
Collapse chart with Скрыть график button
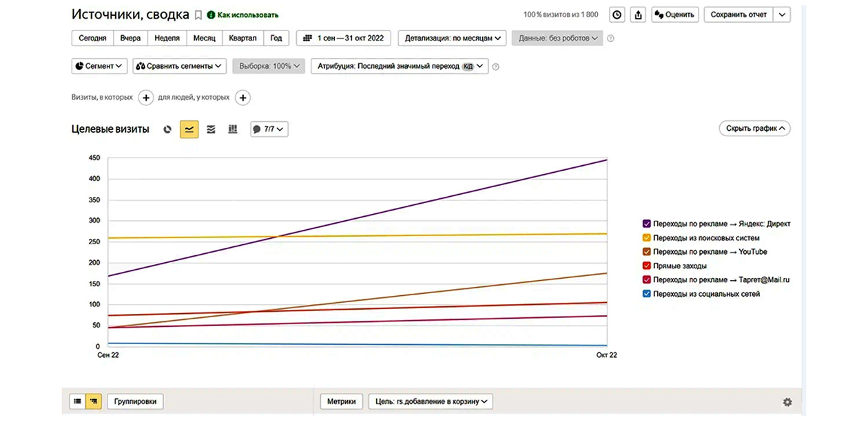[754, 129]
